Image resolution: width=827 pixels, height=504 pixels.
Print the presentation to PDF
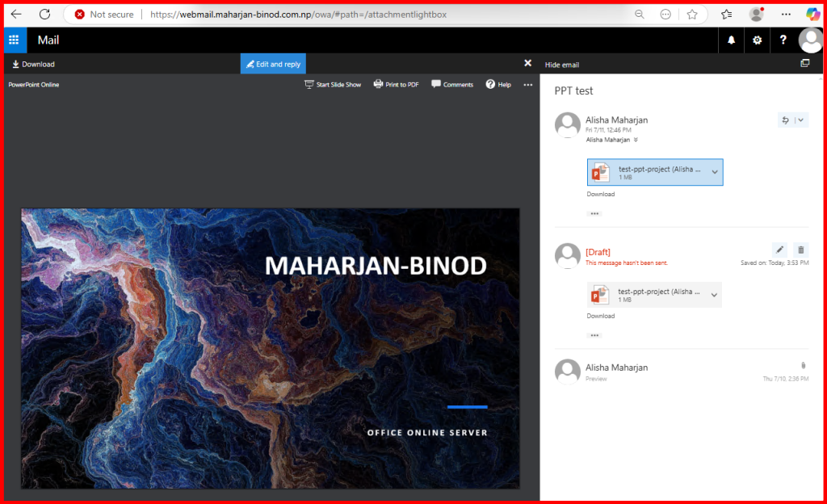pos(396,84)
